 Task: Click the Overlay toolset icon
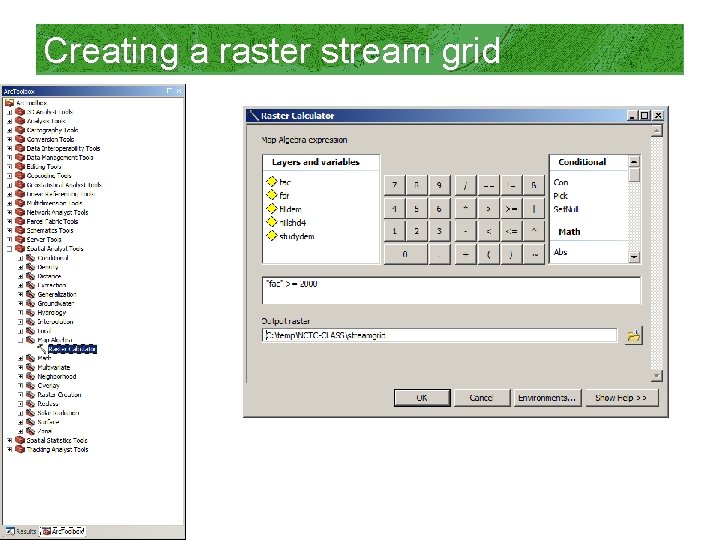click(x=30, y=385)
